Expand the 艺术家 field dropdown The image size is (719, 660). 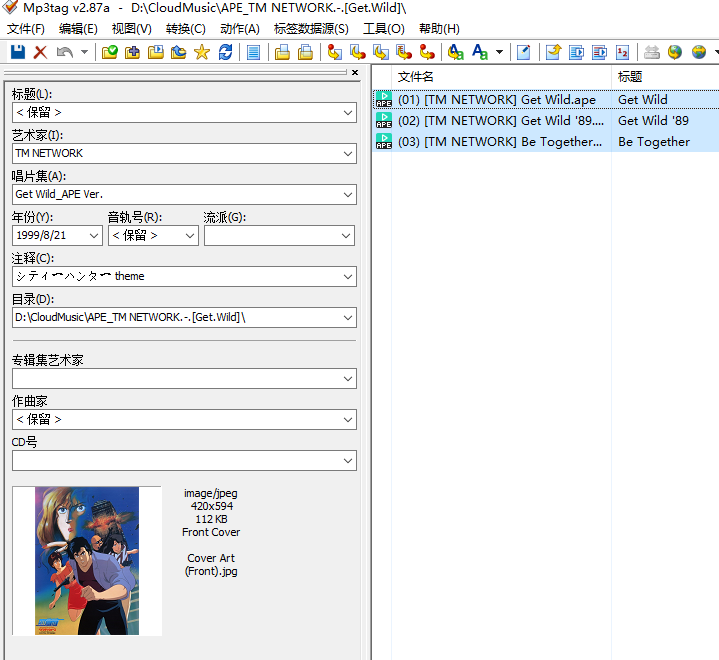pos(348,153)
